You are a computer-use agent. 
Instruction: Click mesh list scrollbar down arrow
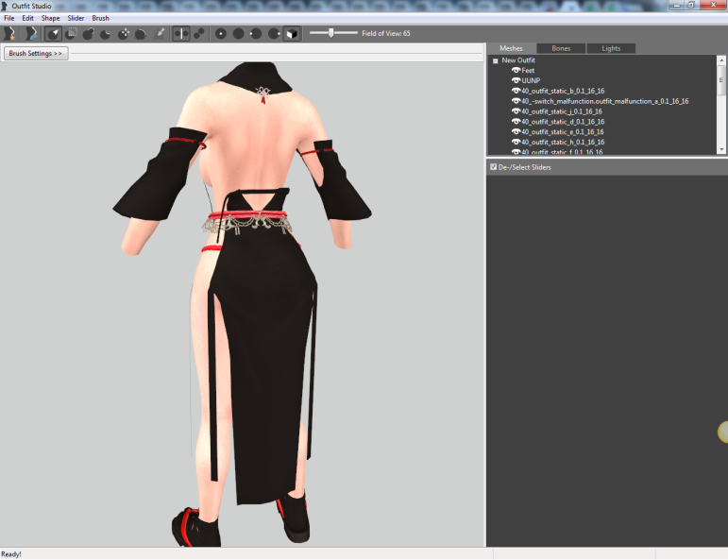click(x=721, y=149)
